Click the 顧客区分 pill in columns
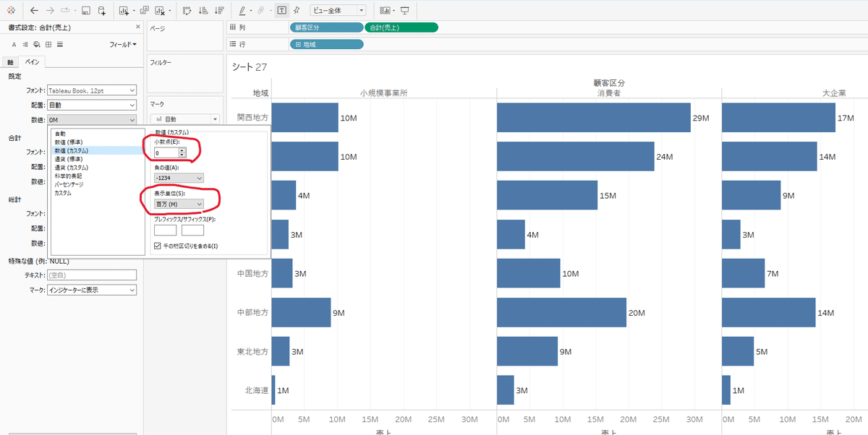This screenshot has width=868, height=435. click(325, 27)
